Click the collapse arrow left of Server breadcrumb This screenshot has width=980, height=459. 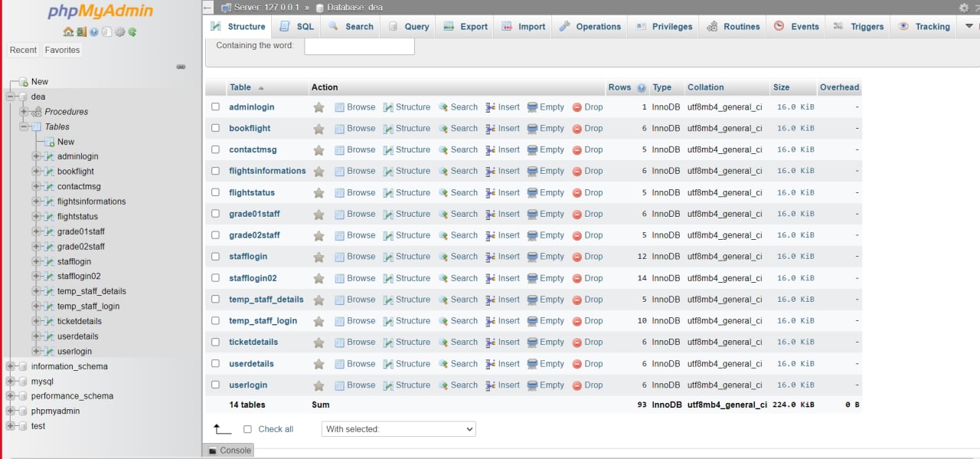pos(208,8)
